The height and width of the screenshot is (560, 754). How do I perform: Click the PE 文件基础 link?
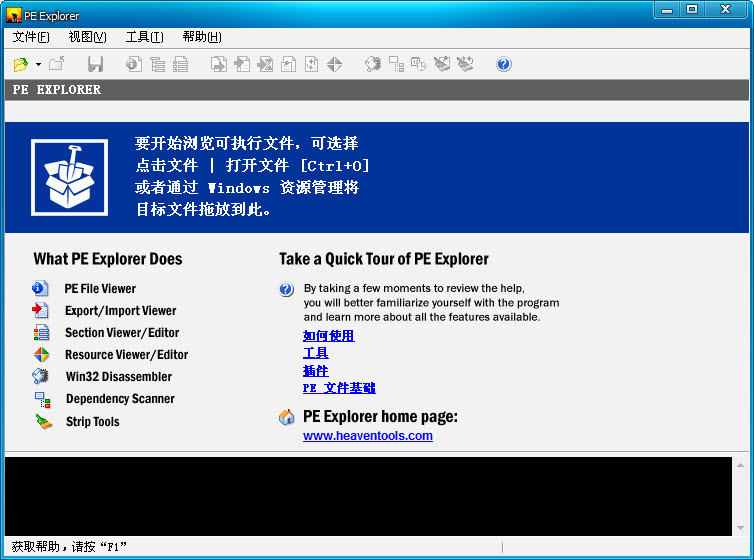click(339, 388)
